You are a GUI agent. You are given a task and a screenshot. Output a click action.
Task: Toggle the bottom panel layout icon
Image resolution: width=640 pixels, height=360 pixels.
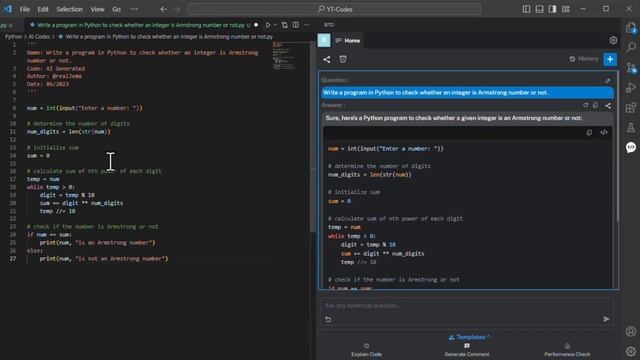pos(539,9)
